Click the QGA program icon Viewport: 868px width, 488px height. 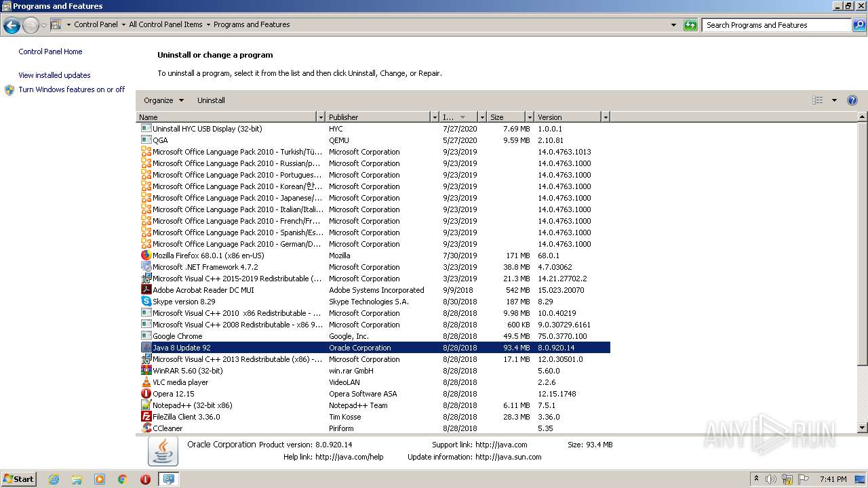coord(146,140)
